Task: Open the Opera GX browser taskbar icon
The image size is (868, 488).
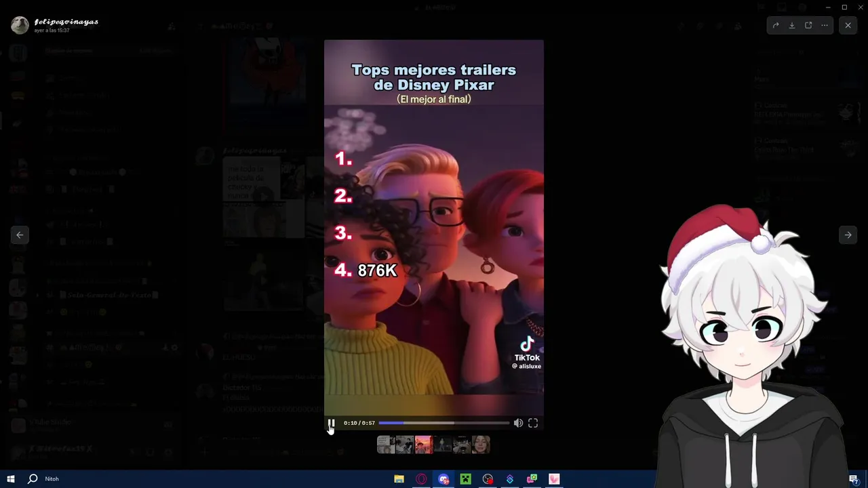Action: click(421, 479)
